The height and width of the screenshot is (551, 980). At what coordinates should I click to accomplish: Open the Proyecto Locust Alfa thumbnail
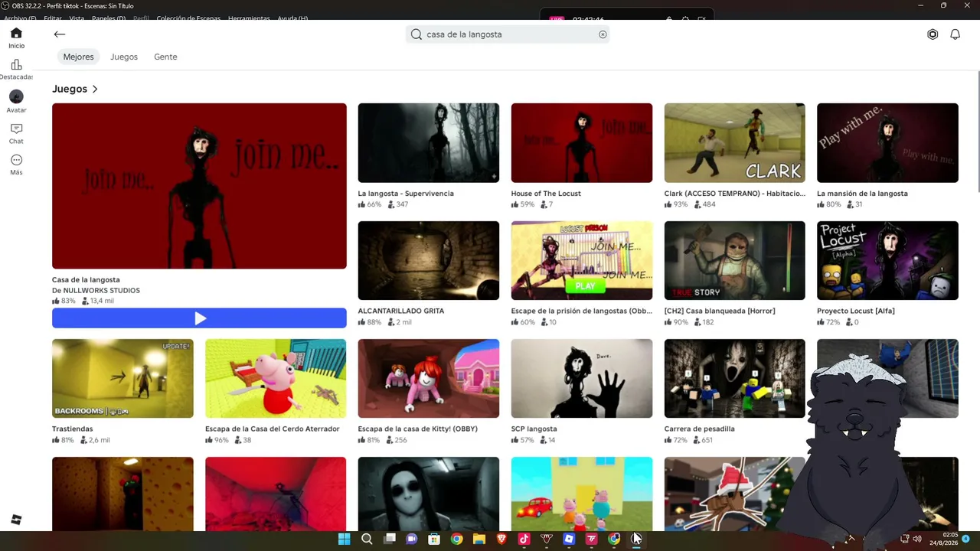[x=887, y=261]
